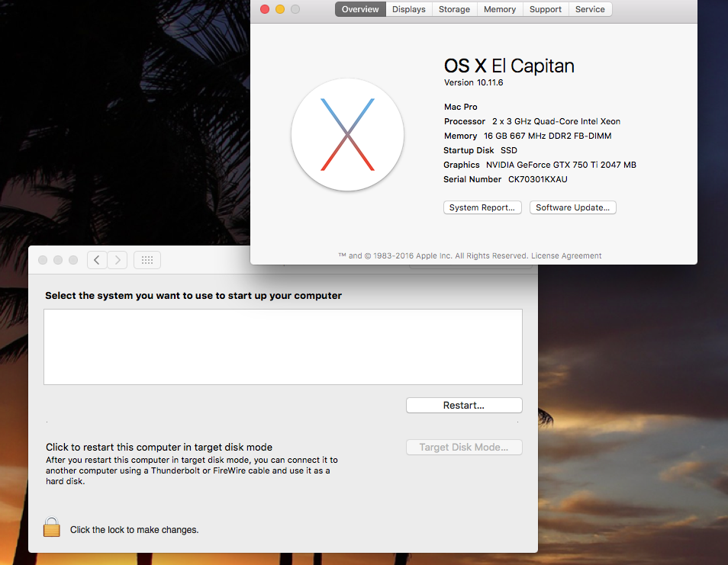Open the License Agreement link
Viewport: 728px width, 565px height.
[x=566, y=255]
